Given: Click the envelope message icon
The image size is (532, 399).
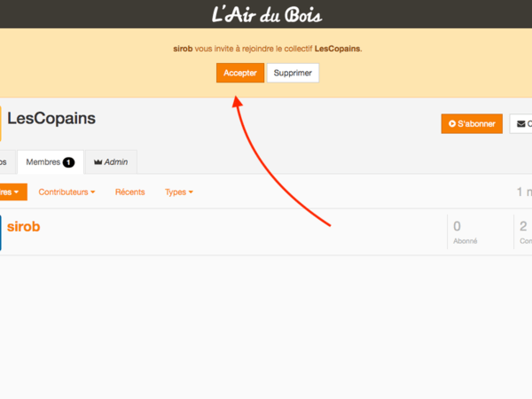Looking at the screenshot, I should [x=520, y=124].
